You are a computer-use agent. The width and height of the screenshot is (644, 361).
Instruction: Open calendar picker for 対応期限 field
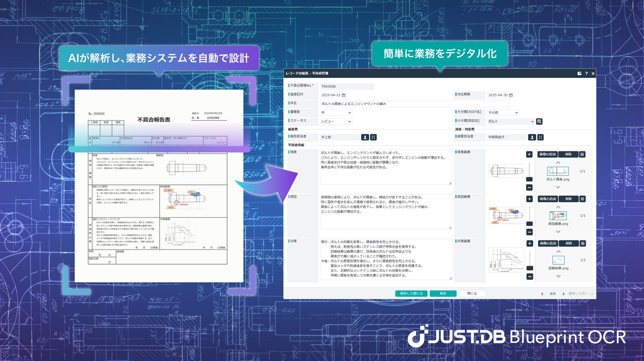click(x=511, y=95)
